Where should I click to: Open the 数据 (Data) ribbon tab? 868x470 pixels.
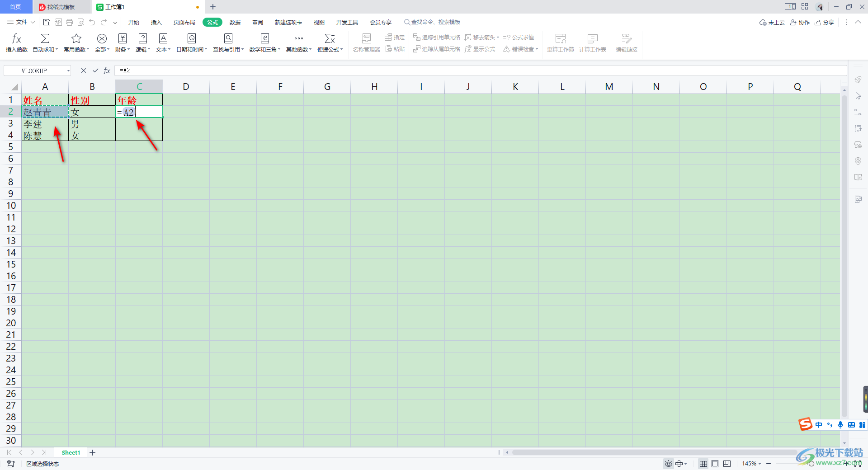click(x=235, y=22)
